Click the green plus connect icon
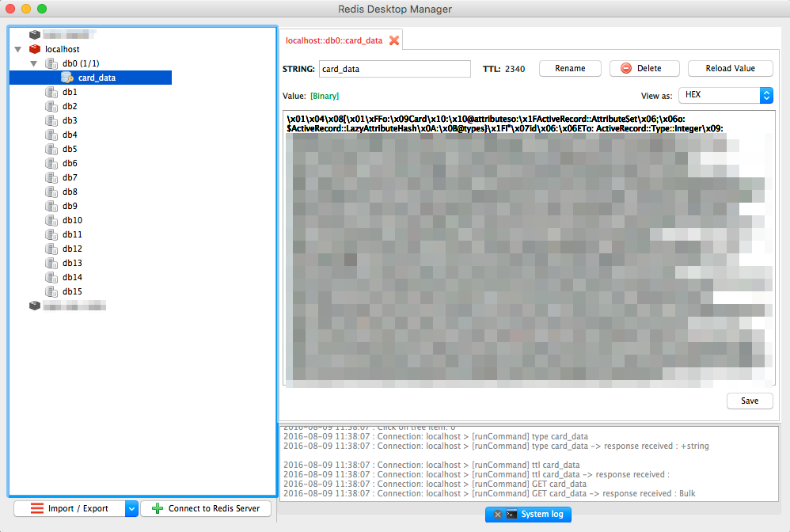This screenshot has height=532, width=790. (158, 508)
